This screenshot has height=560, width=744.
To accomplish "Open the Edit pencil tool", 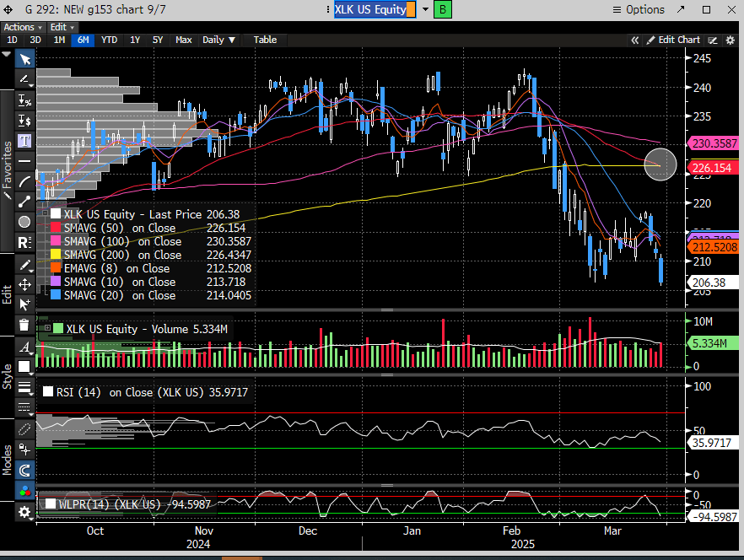I will point(24,265).
